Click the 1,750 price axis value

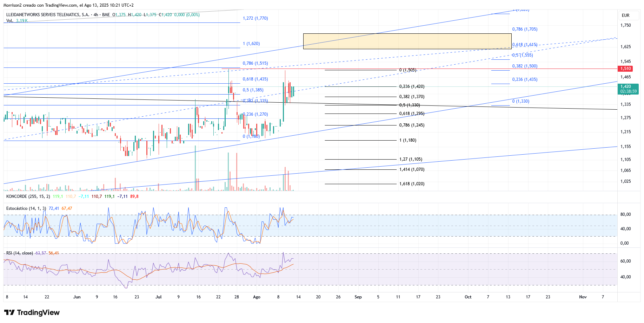626,25
